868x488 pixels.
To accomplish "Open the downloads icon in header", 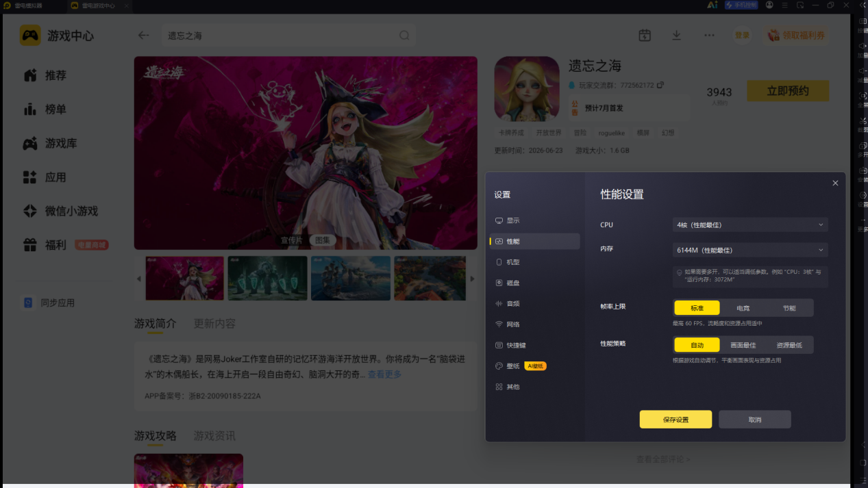I will coord(677,36).
